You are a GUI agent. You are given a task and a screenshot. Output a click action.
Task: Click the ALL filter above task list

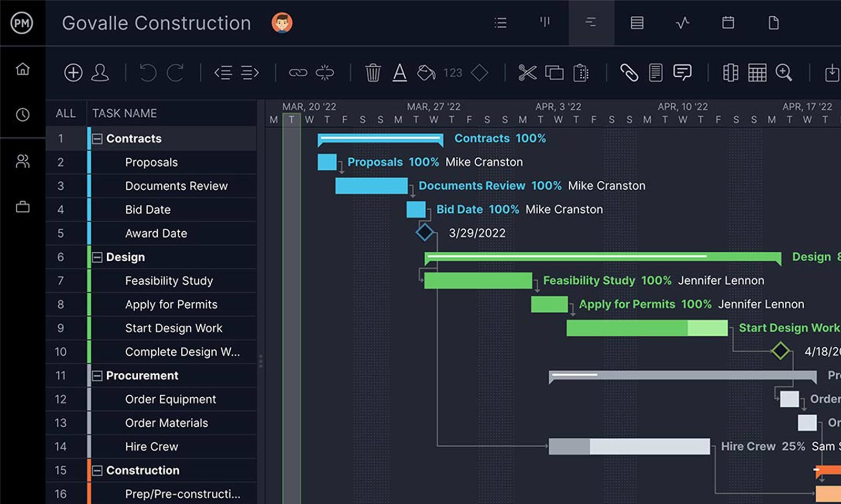65,112
